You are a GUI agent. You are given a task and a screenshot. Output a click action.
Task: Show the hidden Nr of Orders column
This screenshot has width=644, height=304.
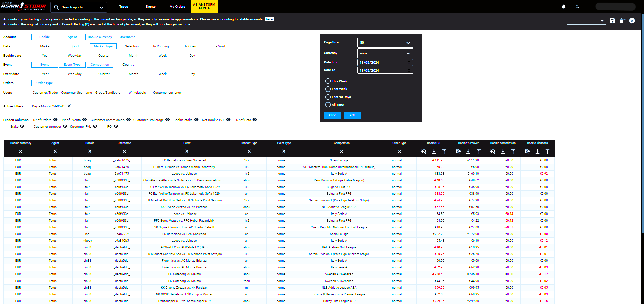(x=55, y=120)
